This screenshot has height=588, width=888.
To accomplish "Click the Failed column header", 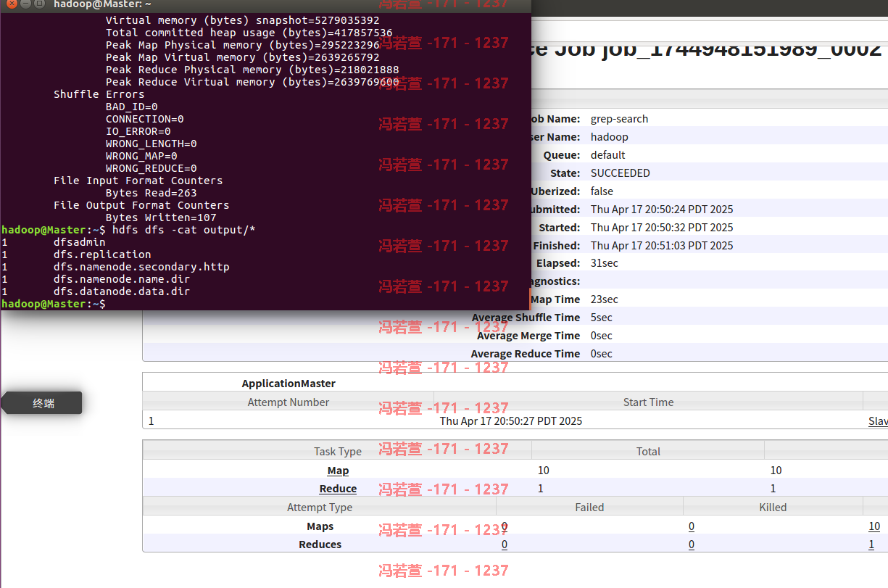I will (x=589, y=508).
